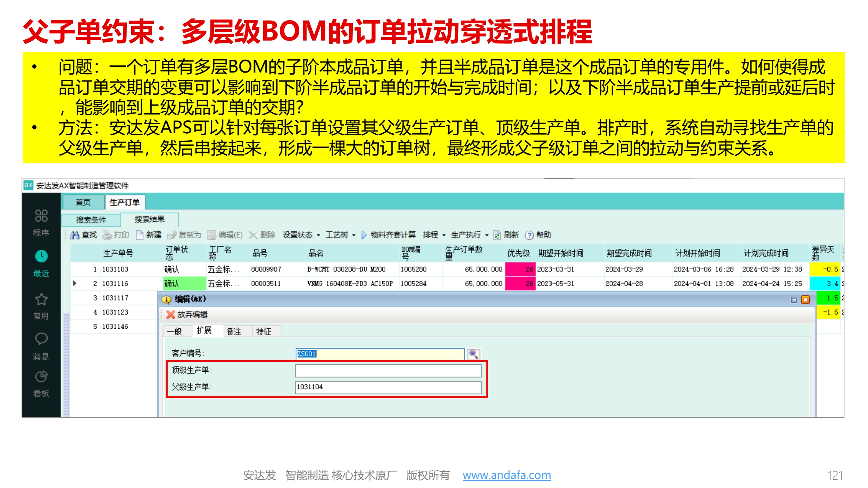Open the www.andafa.com link
This screenshot has width=868, height=488.
coord(506,475)
